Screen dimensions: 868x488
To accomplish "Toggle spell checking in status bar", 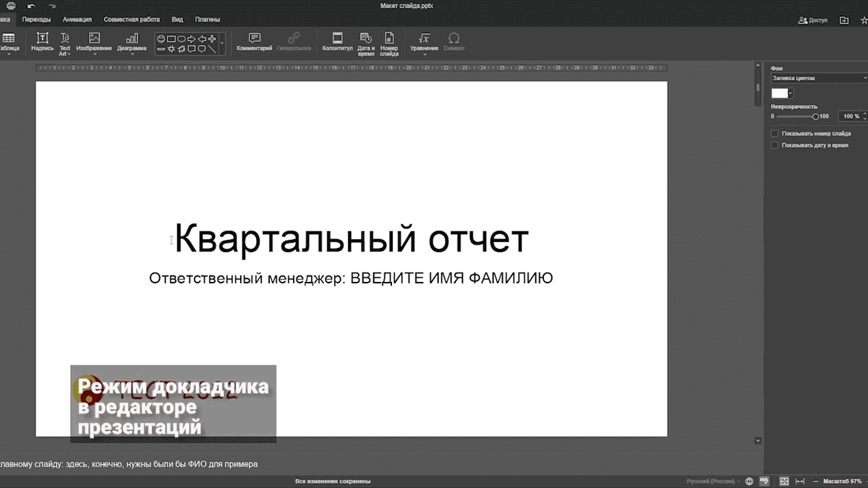I will tap(763, 481).
